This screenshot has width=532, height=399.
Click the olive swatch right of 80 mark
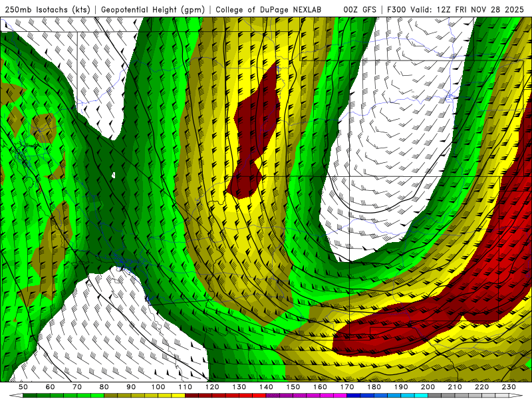pos(111,396)
